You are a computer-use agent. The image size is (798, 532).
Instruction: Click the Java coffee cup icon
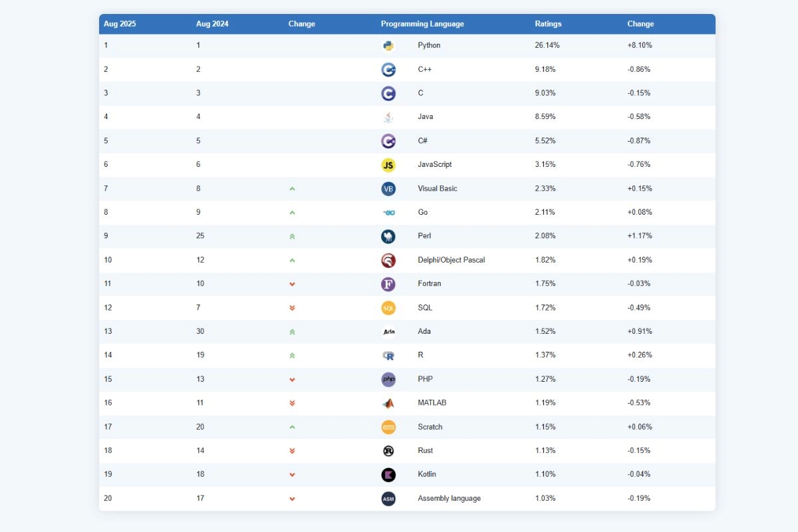pyautogui.click(x=388, y=117)
